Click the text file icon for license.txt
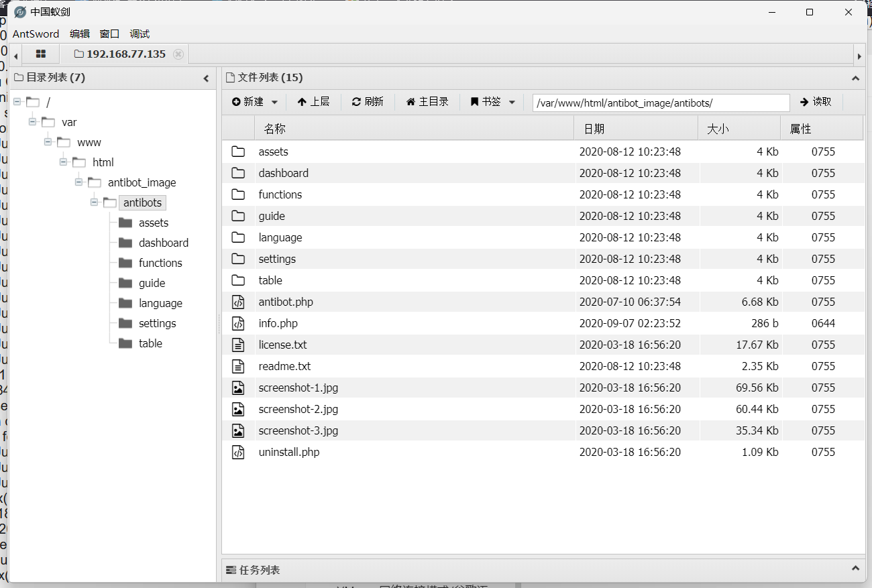 [x=238, y=345]
